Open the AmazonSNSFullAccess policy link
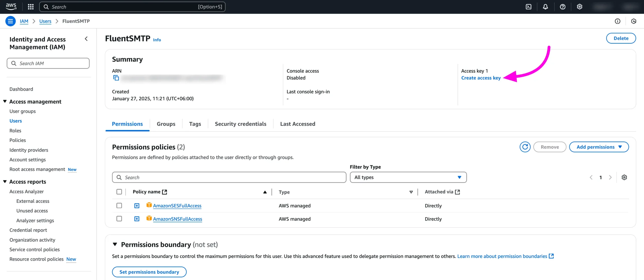 point(177,219)
